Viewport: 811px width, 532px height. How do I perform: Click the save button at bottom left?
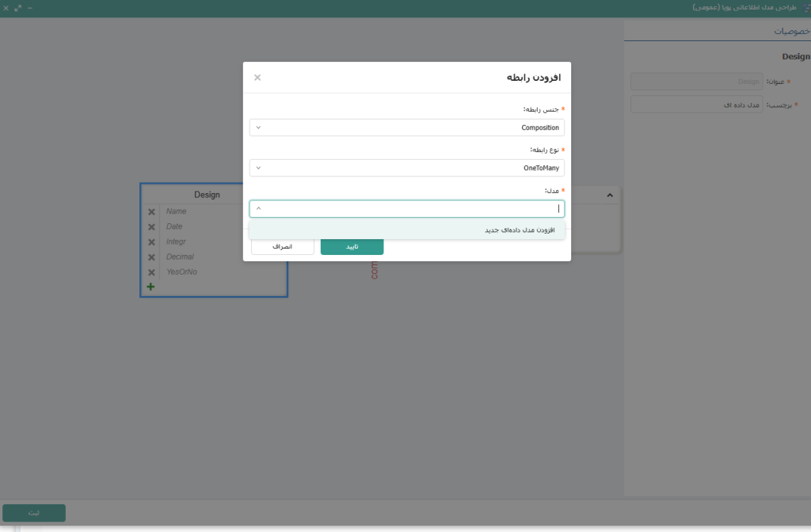pyautogui.click(x=34, y=513)
